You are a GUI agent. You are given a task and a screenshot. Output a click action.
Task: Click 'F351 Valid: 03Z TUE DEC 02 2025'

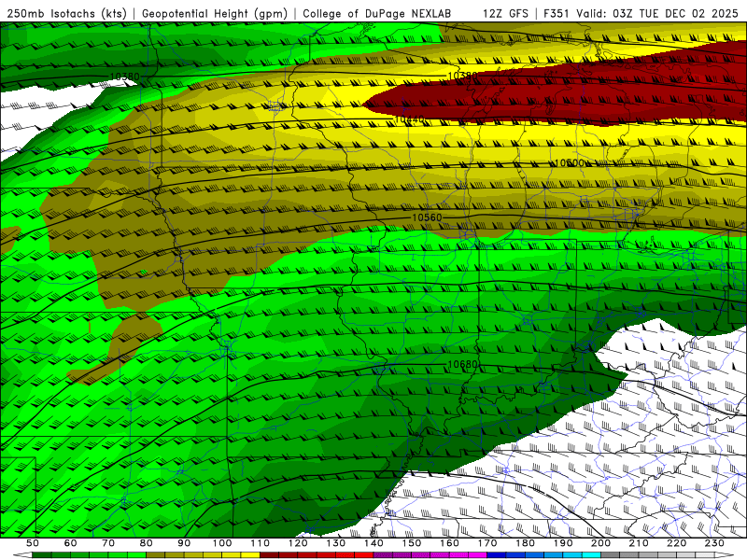[x=641, y=13]
